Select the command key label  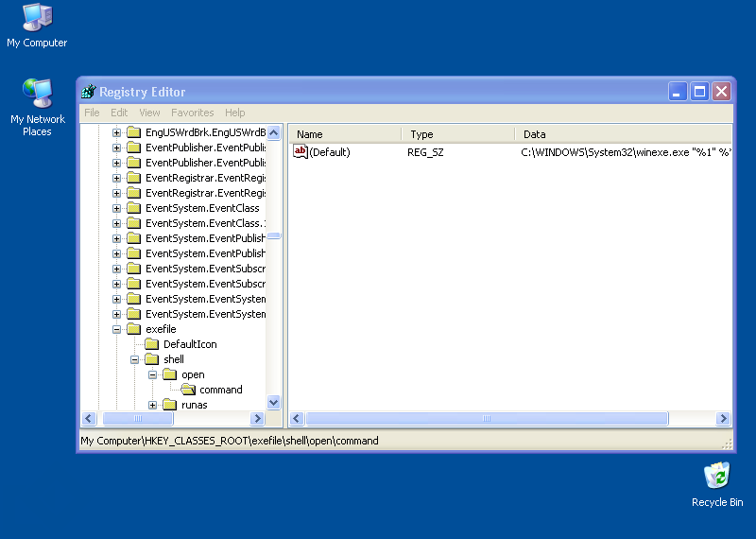221,390
